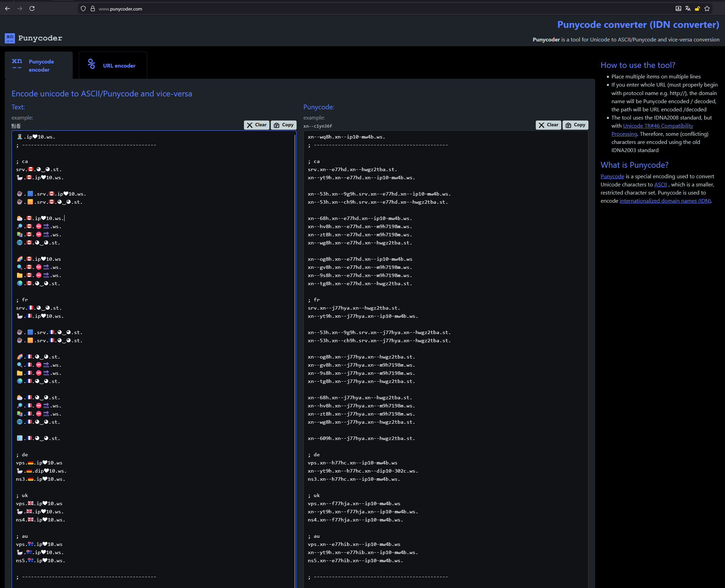Open Unicode TR#46 Compatibility link

point(658,126)
